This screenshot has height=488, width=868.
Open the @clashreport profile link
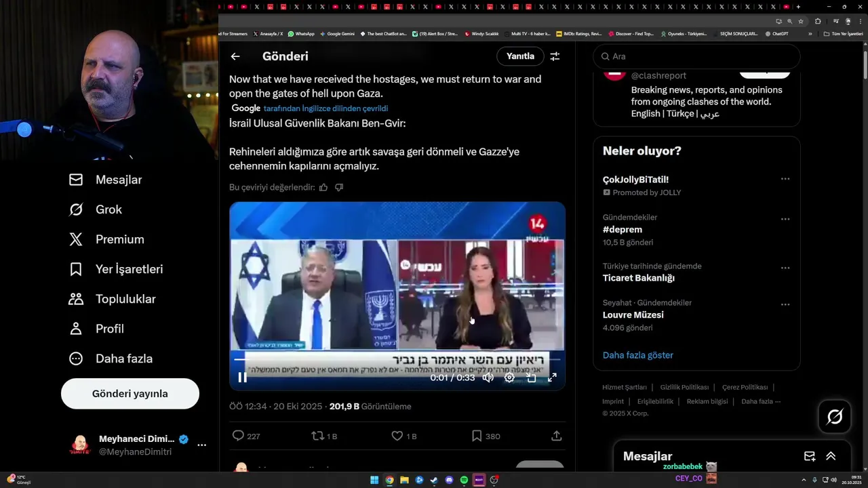[658, 76]
